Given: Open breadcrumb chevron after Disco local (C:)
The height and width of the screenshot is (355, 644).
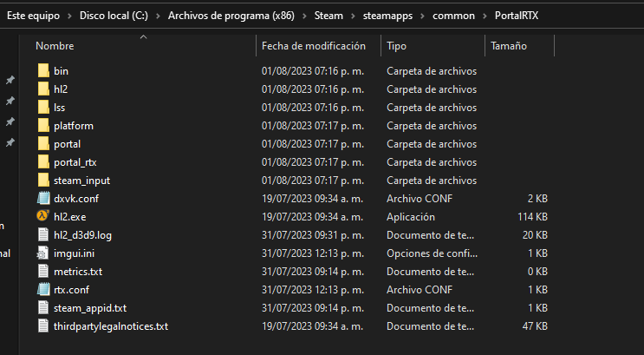Looking at the screenshot, I should point(158,16).
